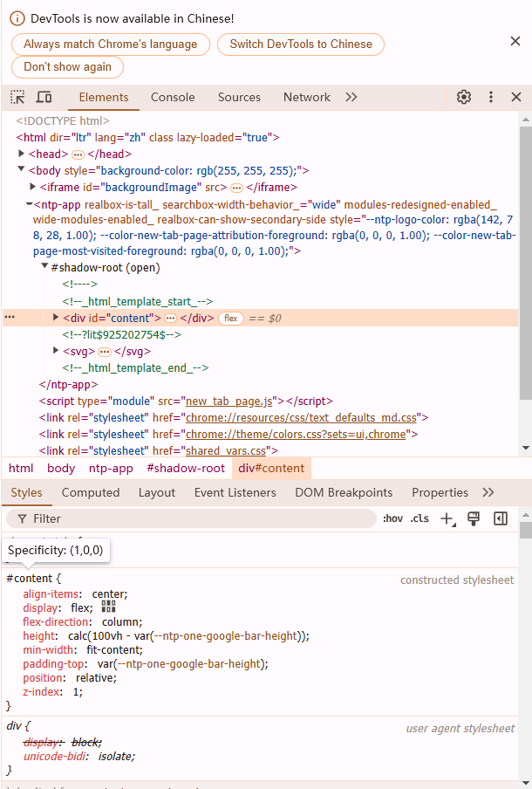Image resolution: width=532 pixels, height=789 pixels.
Task: Toggle the computed styles sidebar icon
Action: 501,518
